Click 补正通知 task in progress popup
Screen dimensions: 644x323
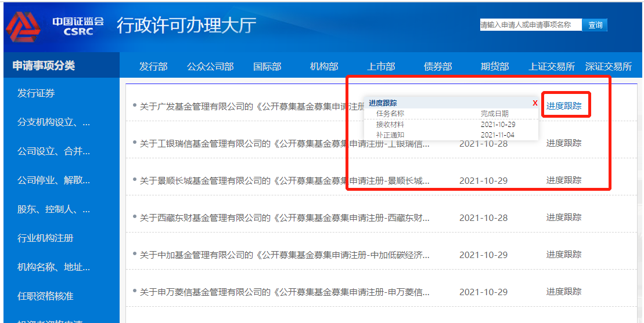[390, 135]
